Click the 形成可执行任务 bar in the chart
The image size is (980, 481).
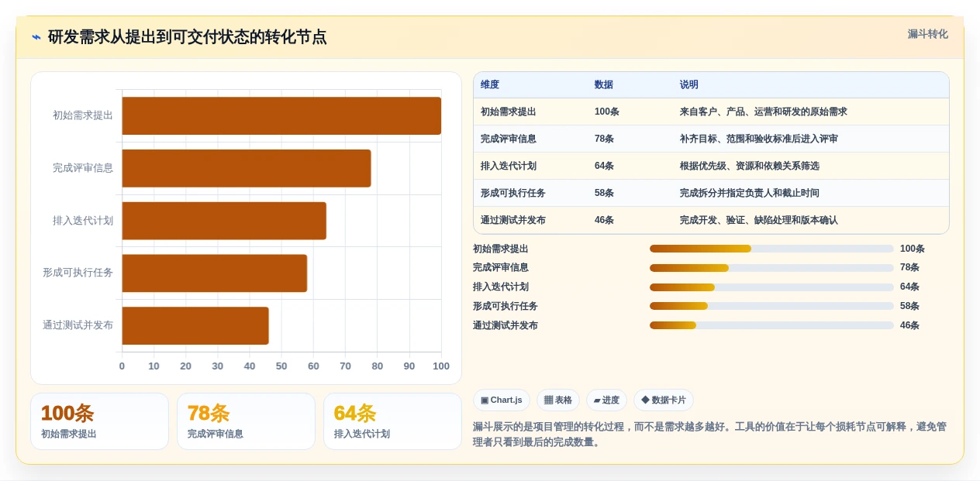click(215, 273)
